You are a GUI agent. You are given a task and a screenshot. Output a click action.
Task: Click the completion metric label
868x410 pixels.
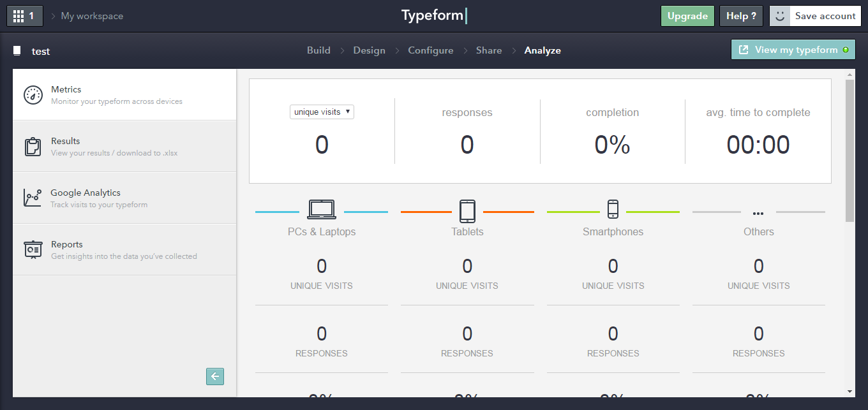point(613,112)
